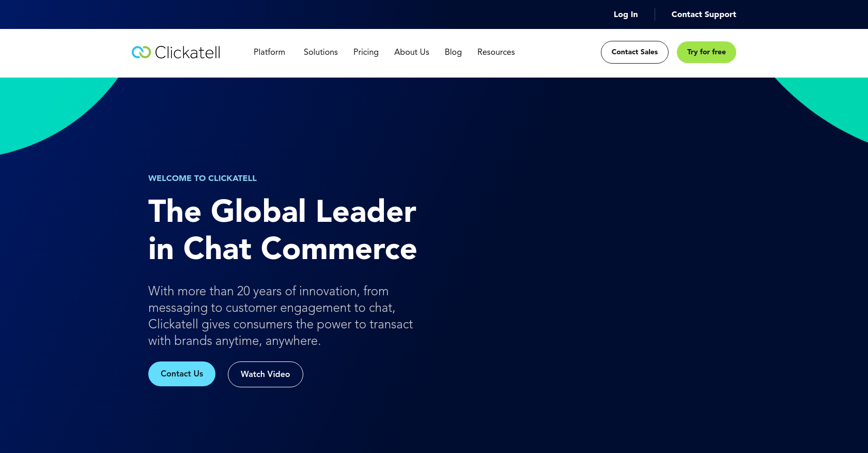
Task: Go to the Pricing page
Action: tap(366, 52)
